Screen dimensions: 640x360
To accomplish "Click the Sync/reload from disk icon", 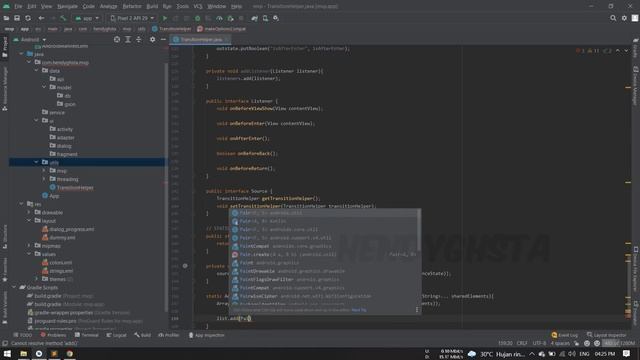I will coord(28,18).
